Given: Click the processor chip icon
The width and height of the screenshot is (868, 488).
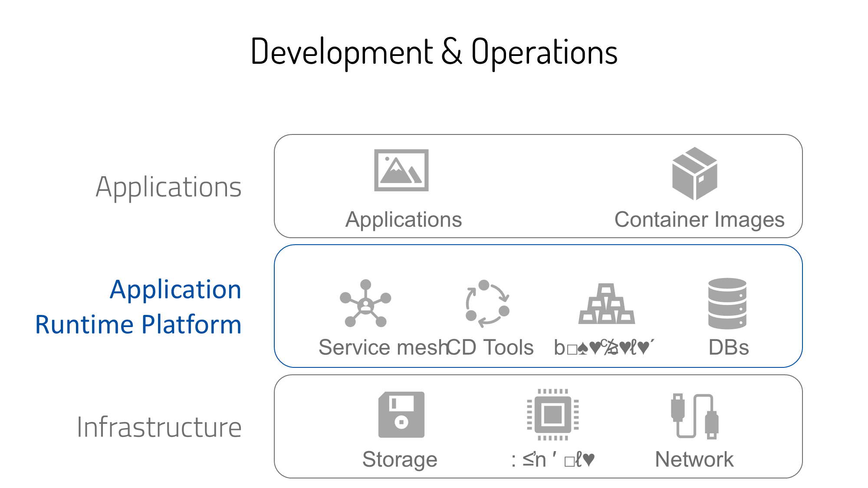Looking at the screenshot, I should point(552,415).
